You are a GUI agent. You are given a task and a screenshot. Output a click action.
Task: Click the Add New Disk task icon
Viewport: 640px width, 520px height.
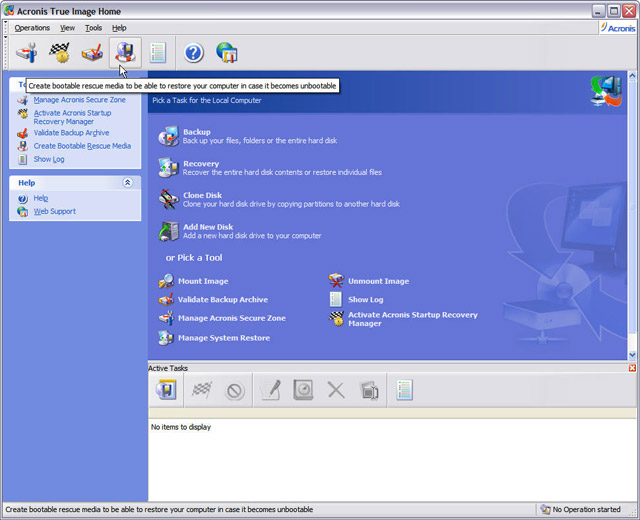[169, 231]
